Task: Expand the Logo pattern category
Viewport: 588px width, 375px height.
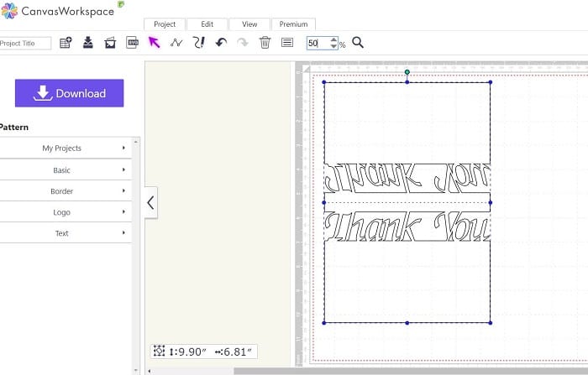Action: (66, 212)
